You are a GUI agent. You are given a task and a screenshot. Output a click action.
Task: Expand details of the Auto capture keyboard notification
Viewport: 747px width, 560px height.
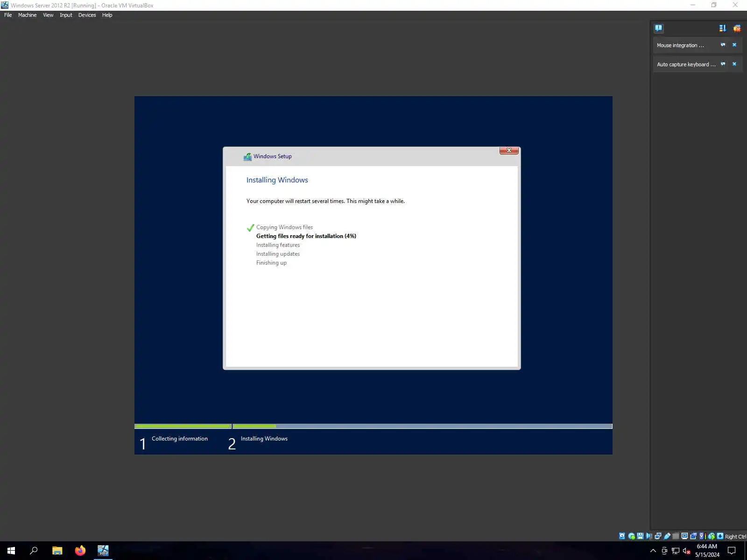pyautogui.click(x=723, y=64)
